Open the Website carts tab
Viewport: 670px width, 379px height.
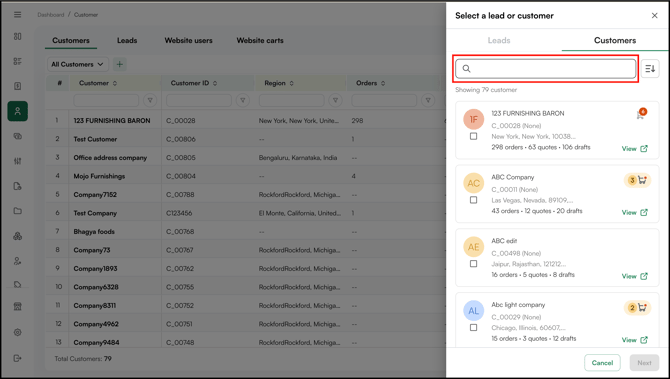pyautogui.click(x=260, y=41)
